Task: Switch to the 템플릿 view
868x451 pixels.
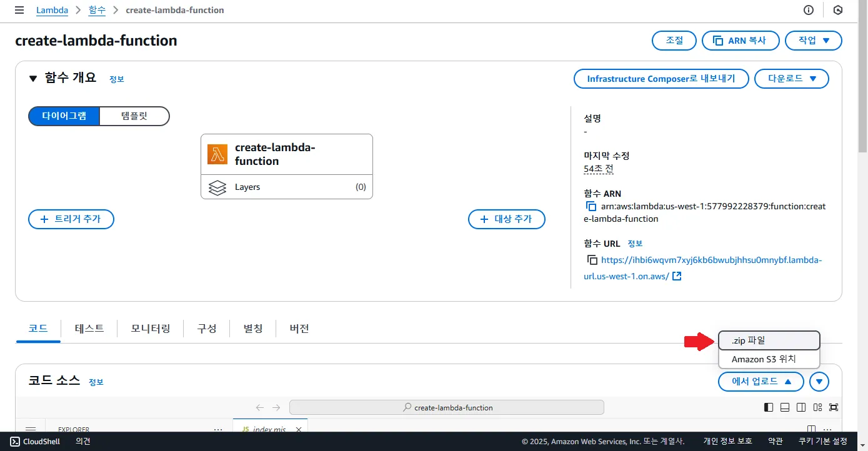Action: (134, 116)
